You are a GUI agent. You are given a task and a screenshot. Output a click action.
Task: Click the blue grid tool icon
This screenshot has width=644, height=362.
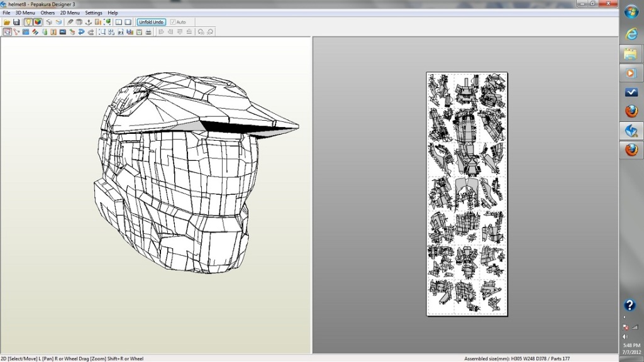pos(26,31)
